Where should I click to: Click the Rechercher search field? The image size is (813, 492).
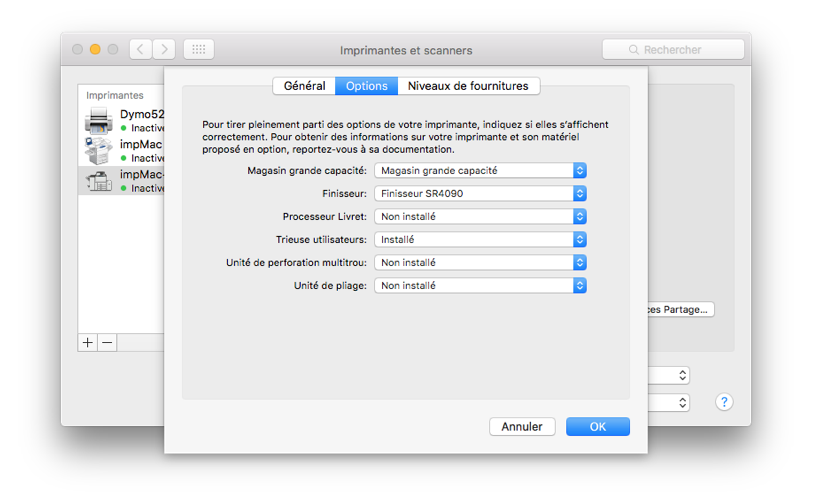click(673, 49)
